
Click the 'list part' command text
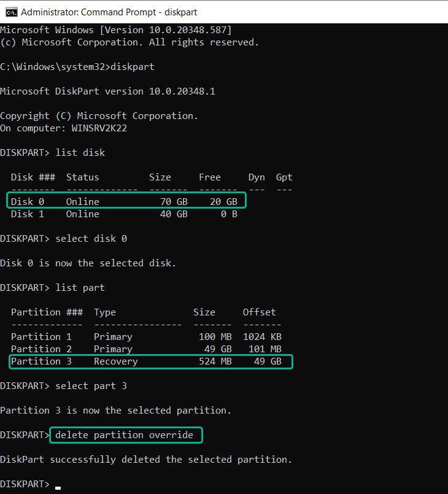pyautogui.click(x=80, y=288)
